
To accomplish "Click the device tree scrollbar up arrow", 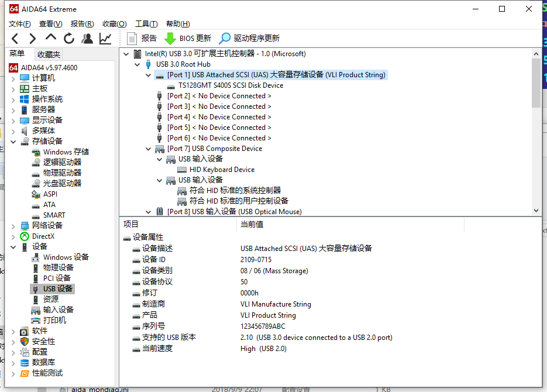I will 536,54.
